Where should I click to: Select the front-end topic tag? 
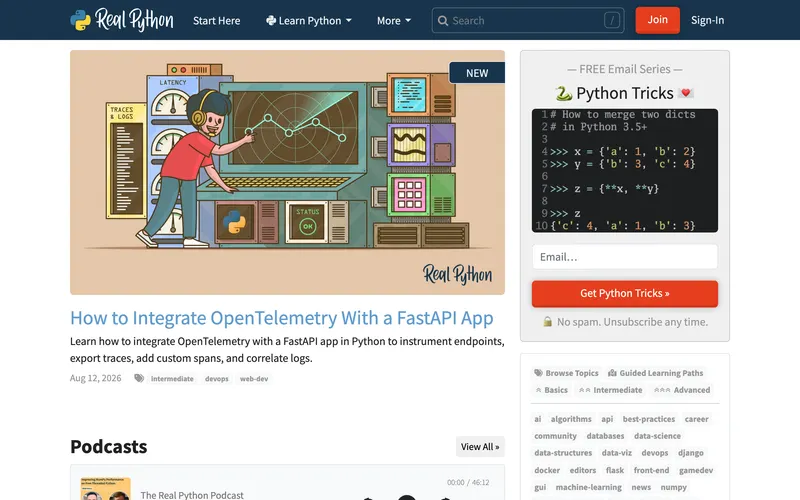click(x=651, y=470)
